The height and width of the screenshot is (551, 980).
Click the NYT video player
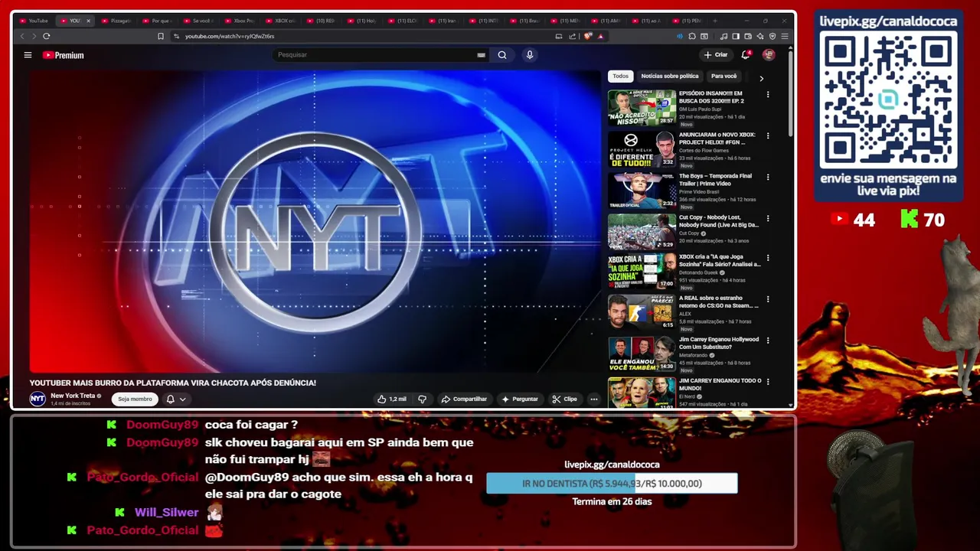(315, 222)
